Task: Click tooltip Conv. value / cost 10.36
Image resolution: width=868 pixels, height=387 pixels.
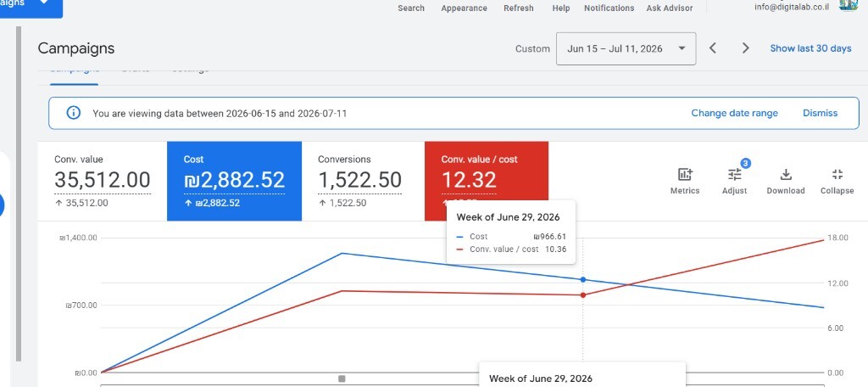Action: point(556,250)
